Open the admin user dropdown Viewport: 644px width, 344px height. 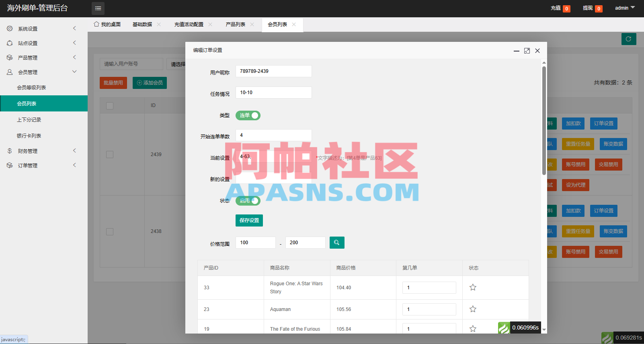[x=625, y=8]
